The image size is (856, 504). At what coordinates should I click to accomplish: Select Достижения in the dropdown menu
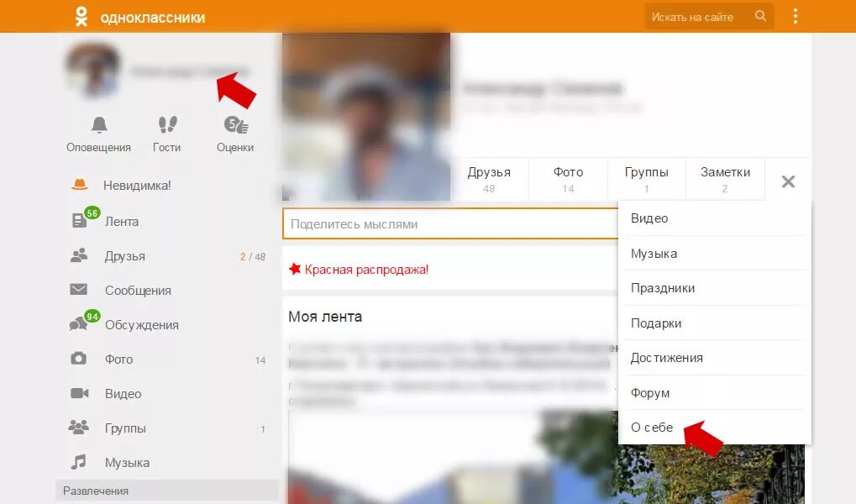(715, 358)
